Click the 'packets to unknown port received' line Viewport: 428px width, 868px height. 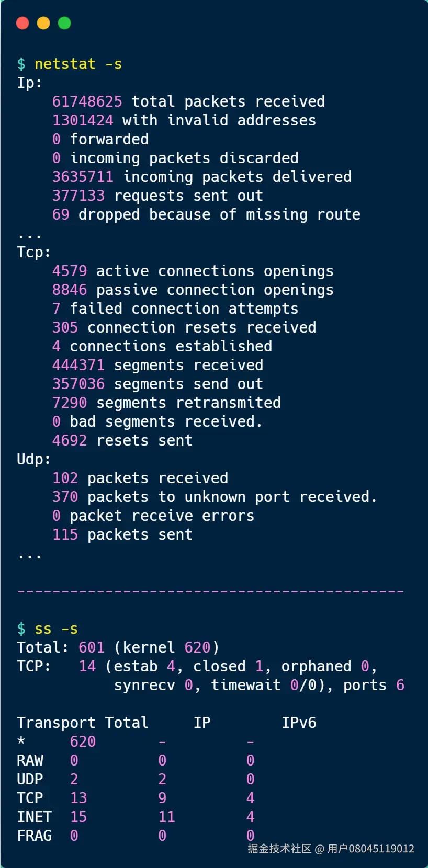tap(215, 497)
